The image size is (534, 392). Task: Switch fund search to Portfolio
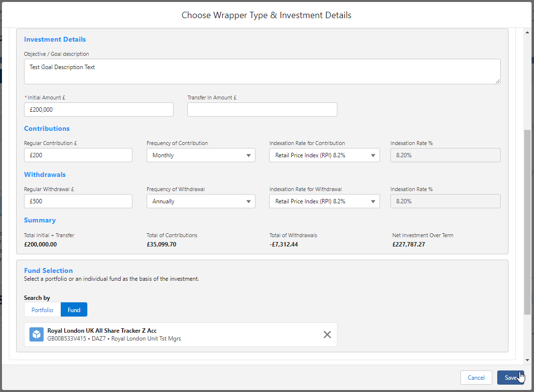42,310
